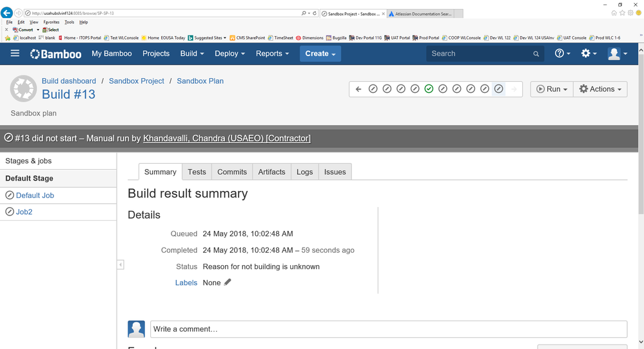644x349 pixels.
Task: Refresh the page with reload icon
Action: click(315, 13)
